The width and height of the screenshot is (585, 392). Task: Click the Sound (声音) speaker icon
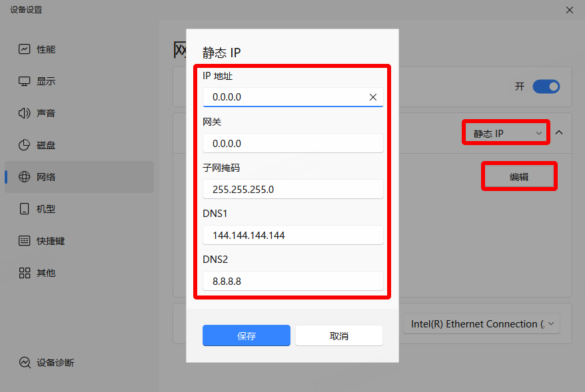pyautogui.click(x=25, y=113)
